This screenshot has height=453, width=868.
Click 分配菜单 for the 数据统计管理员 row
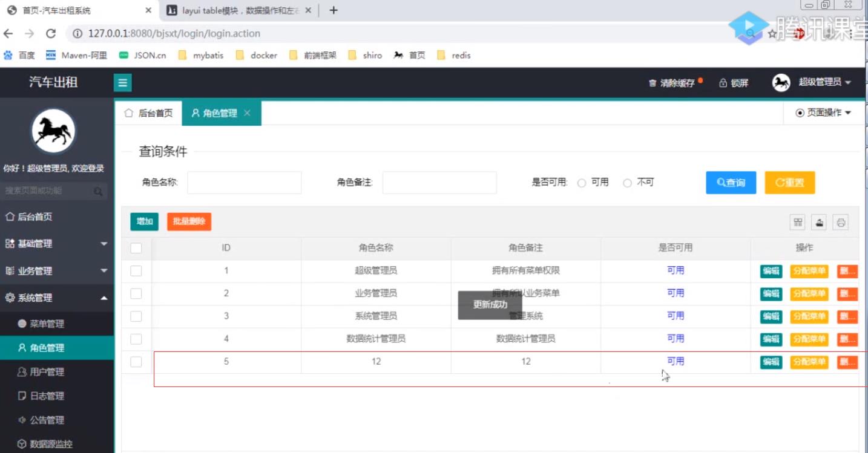click(x=809, y=339)
